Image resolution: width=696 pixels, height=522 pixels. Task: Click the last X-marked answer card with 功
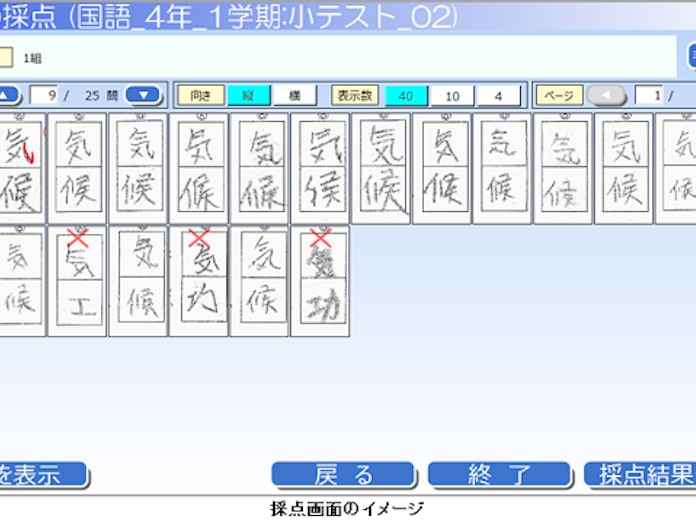[x=320, y=280]
